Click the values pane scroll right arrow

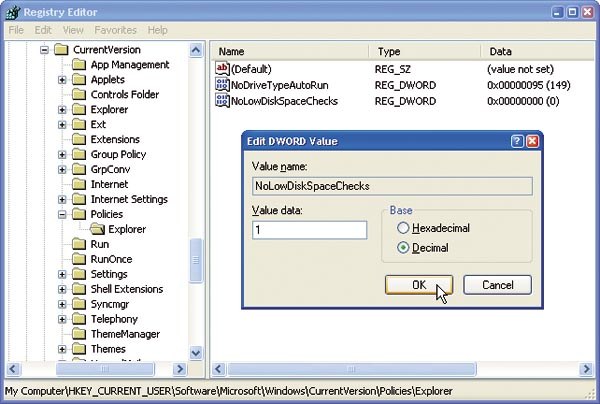click(586, 369)
